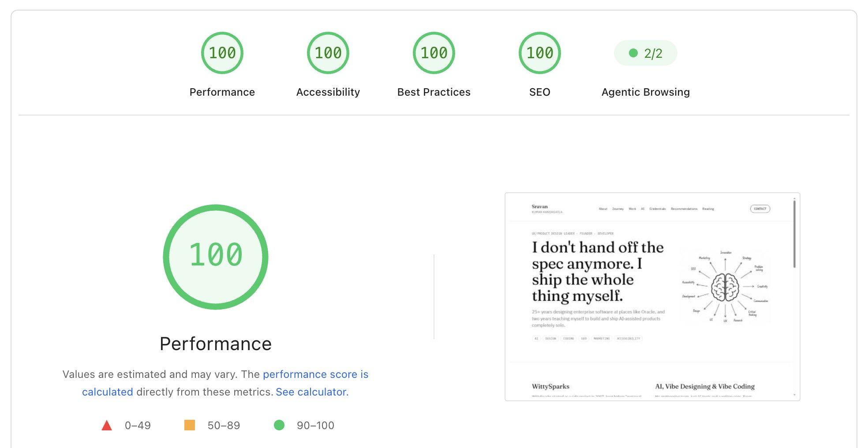Jump to the Performance score gauge at top

click(x=222, y=53)
